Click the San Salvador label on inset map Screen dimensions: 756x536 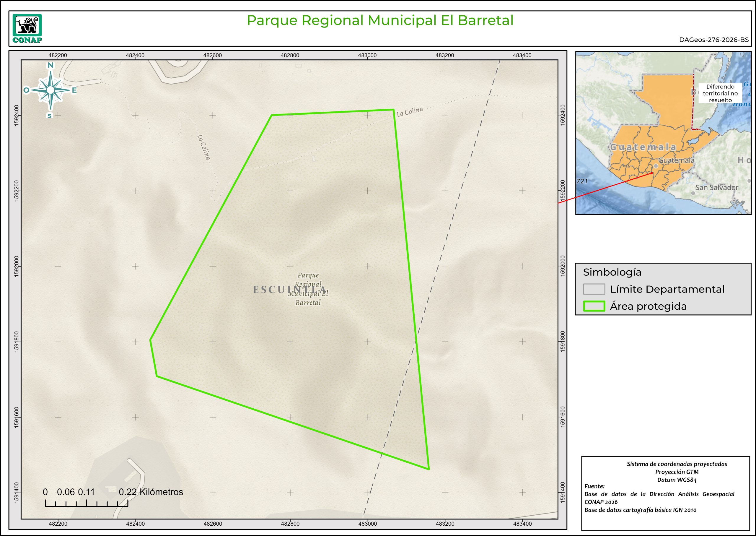[x=716, y=187]
